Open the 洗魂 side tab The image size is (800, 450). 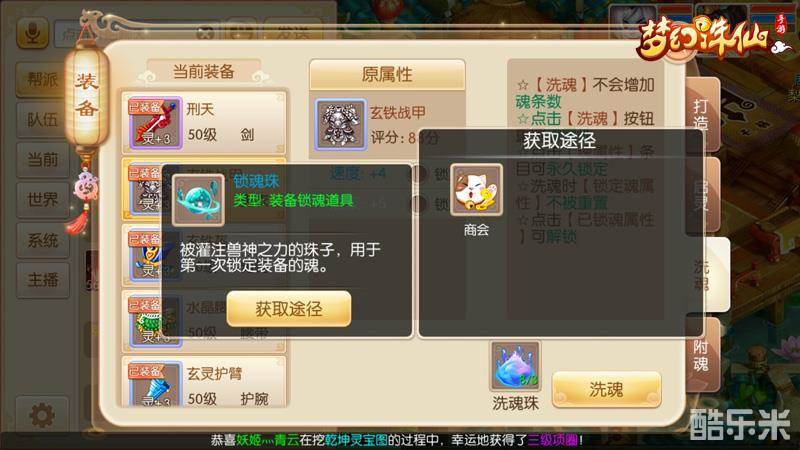point(704,275)
